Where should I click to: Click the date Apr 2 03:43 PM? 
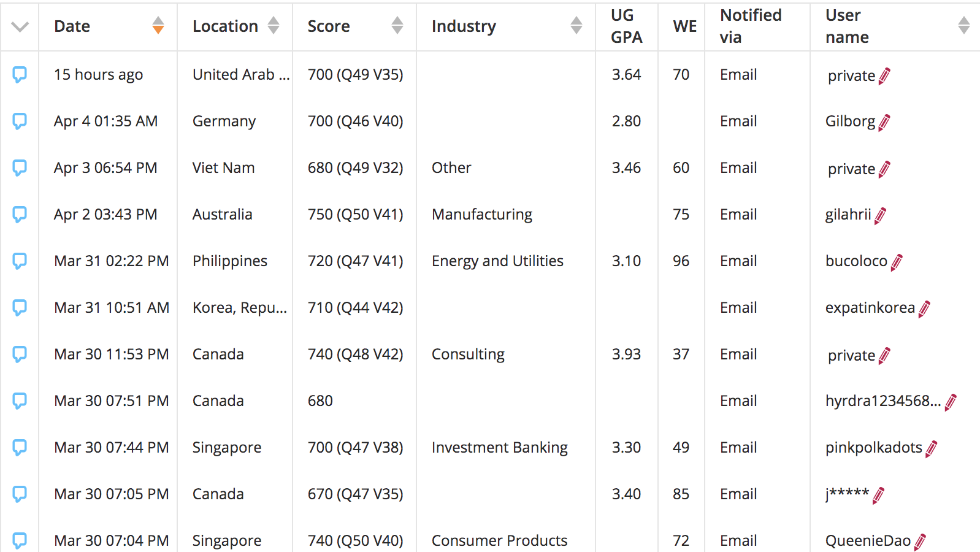[x=105, y=215]
